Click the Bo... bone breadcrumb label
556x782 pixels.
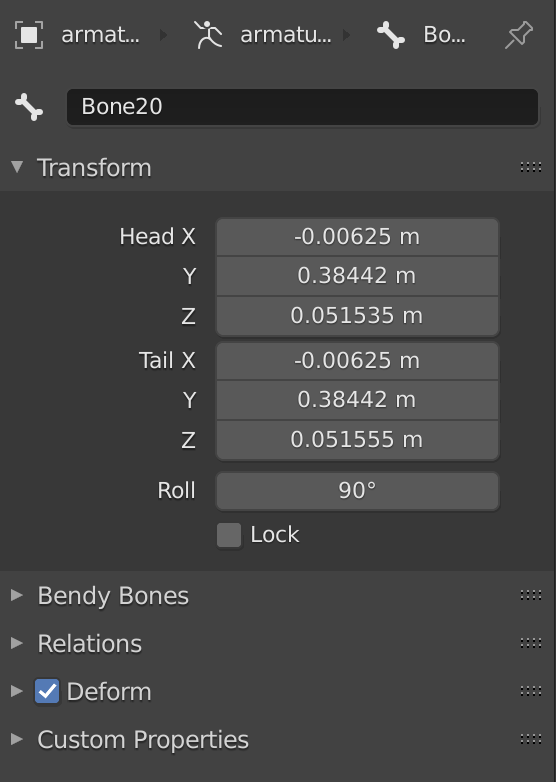444,35
